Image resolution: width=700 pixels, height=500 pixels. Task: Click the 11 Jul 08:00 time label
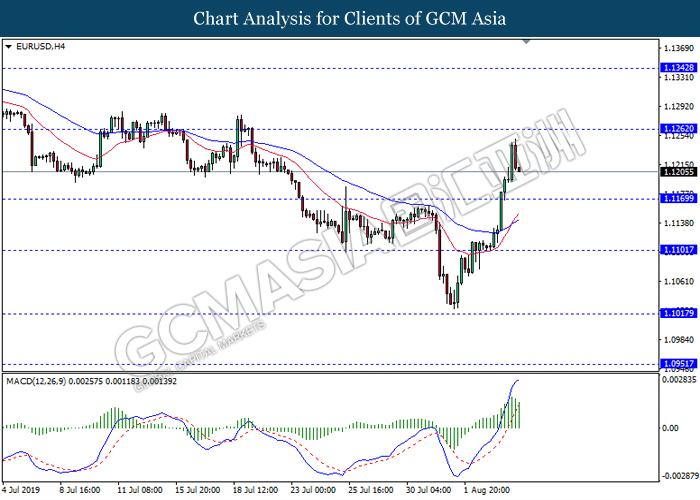140,490
